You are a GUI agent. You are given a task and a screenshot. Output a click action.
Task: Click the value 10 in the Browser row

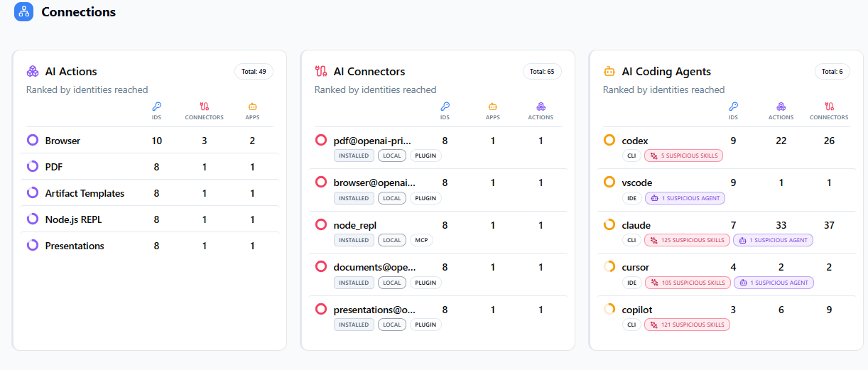coord(157,141)
